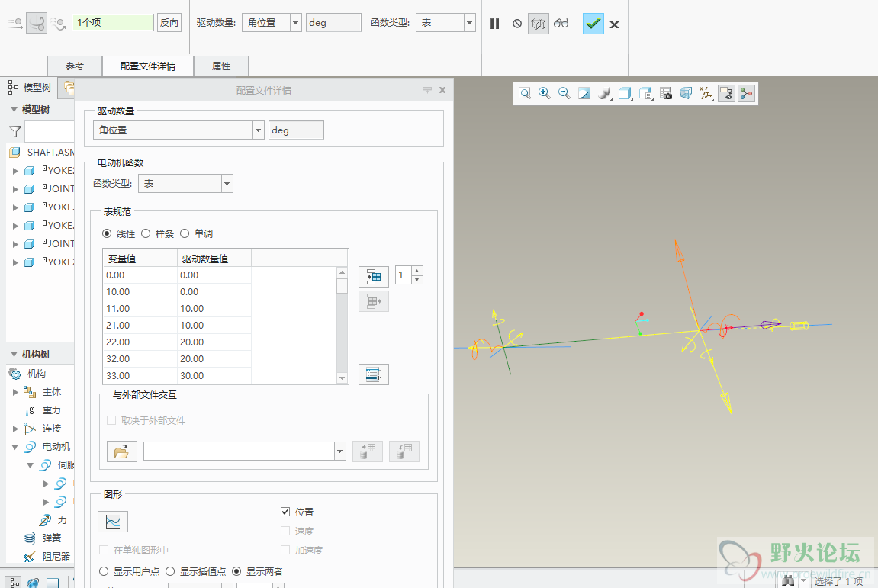Click the model tree filter funnel

point(15,132)
